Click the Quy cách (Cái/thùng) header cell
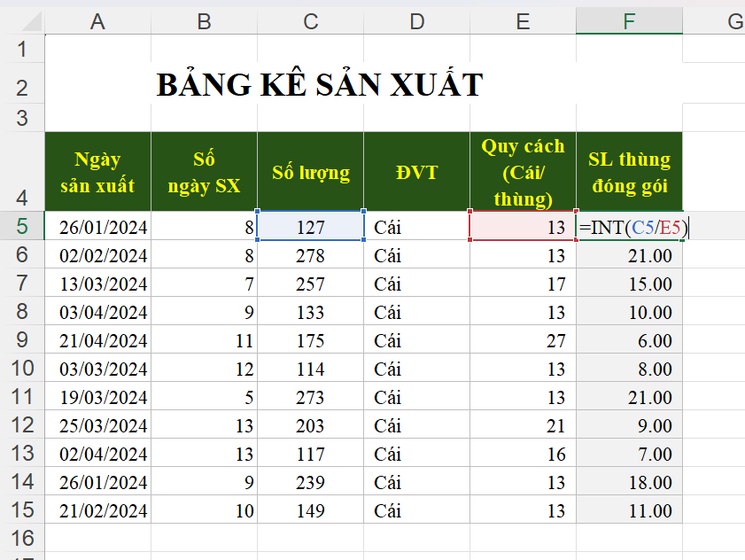The image size is (745, 560). (524, 172)
